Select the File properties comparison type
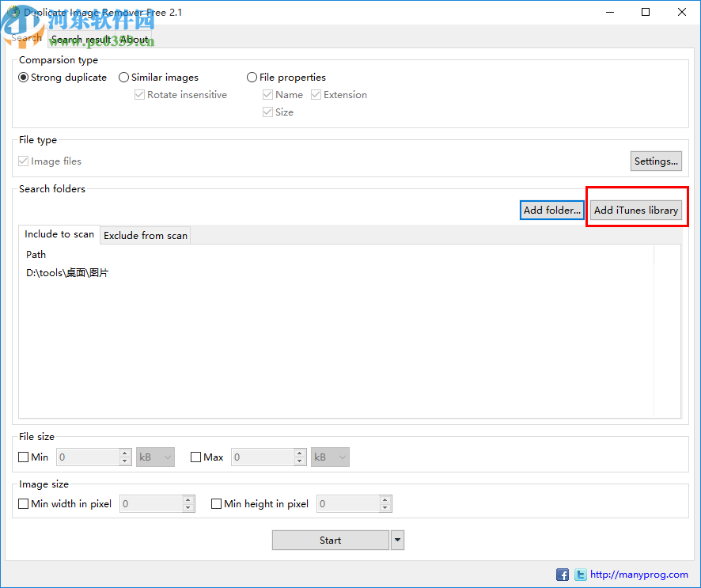 pos(251,77)
